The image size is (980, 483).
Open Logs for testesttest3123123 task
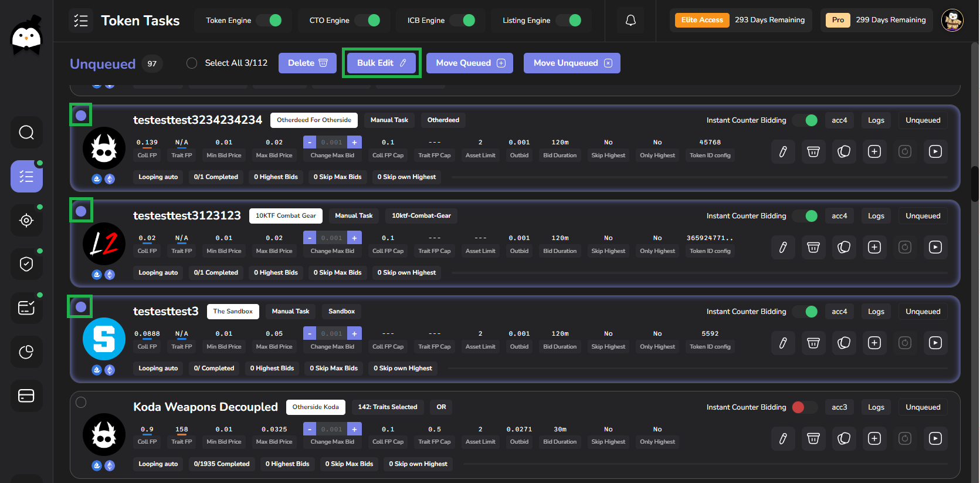876,216
